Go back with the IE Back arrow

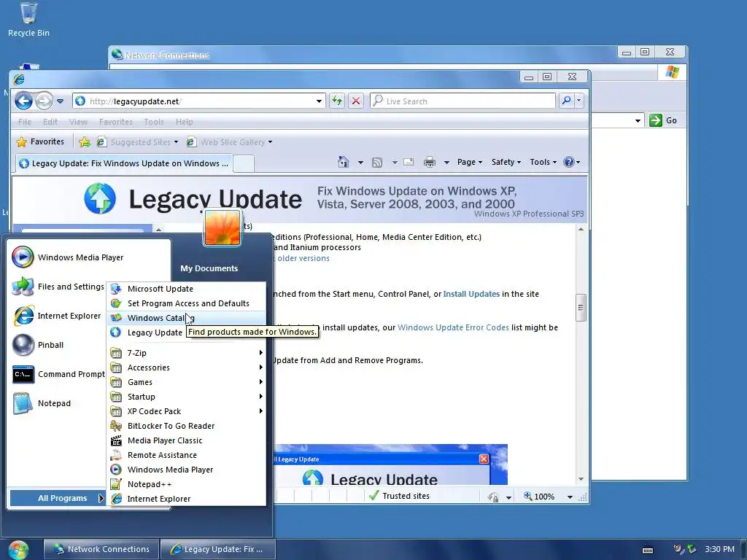(24, 101)
